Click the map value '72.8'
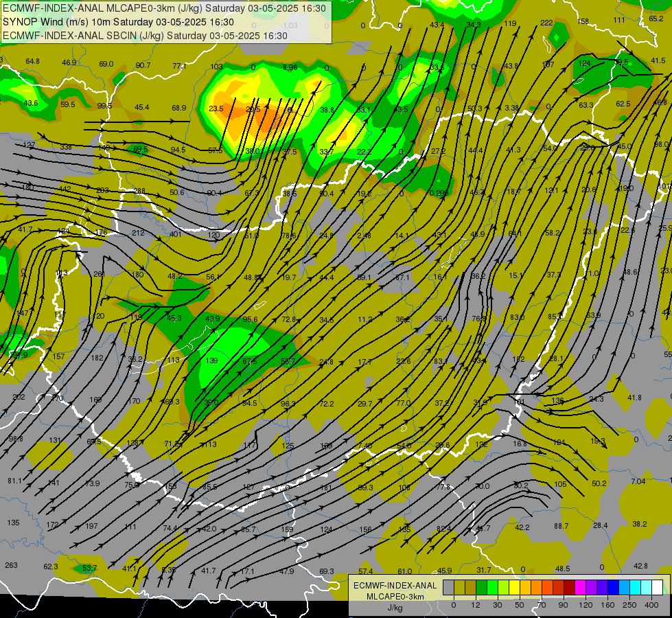The width and height of the screenshot is (672, 618). click(289, 319)
